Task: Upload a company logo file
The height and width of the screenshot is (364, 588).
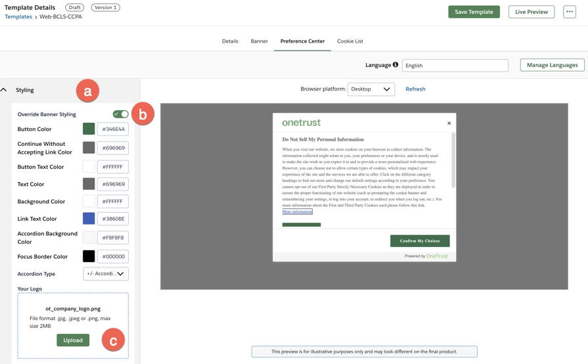Action: click(x=73, y=340)
